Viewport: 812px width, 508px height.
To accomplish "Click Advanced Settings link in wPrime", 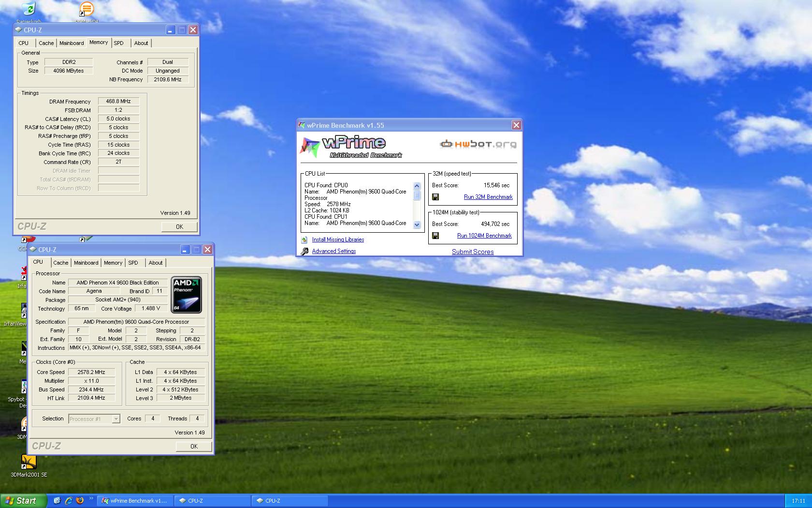I will coord(334,251).
